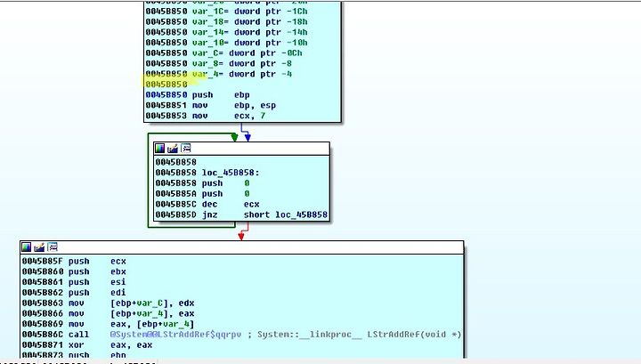Viewport: 641px width, 364px height.
Task: Click the jnz short loc_45B858 instruction
Action: (x=241, y=214)
